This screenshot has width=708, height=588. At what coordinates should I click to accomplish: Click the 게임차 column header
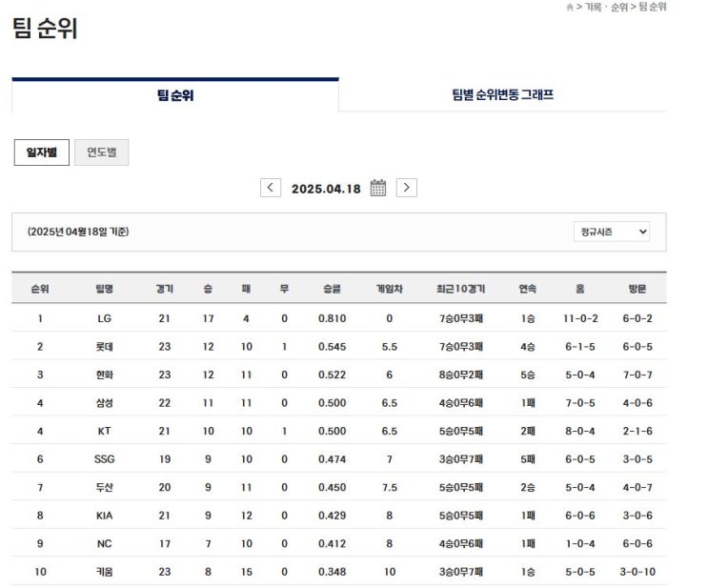click(389, 289)
